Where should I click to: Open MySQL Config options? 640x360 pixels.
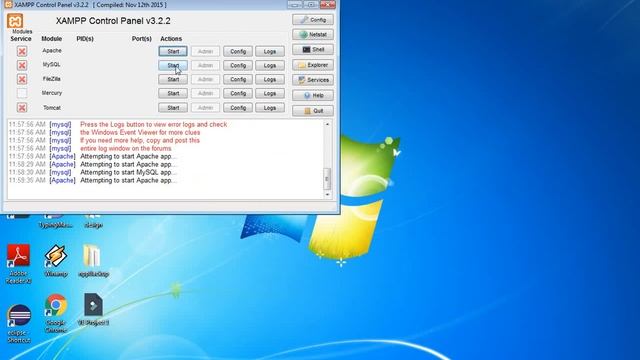[x=238, y=65]
